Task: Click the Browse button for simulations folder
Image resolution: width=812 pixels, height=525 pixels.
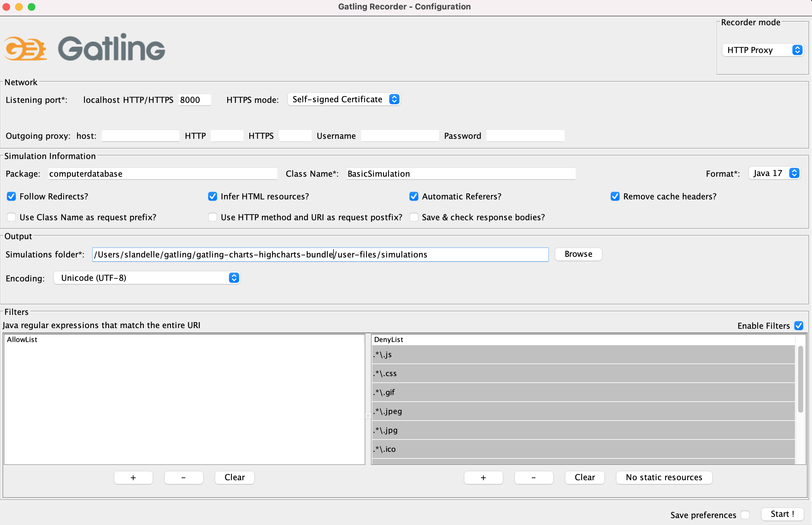Action: (x=578, y=254)
